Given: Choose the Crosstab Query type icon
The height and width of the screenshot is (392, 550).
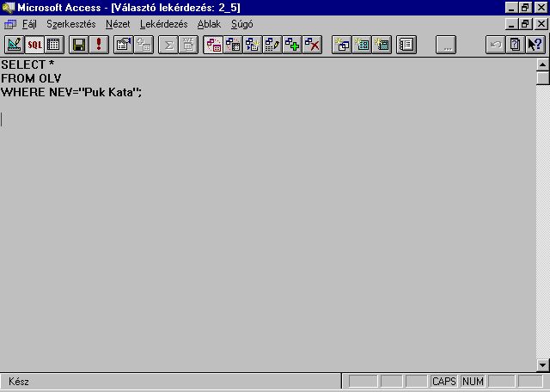Looking at the screenshot, I should click(x=233, y=45).
